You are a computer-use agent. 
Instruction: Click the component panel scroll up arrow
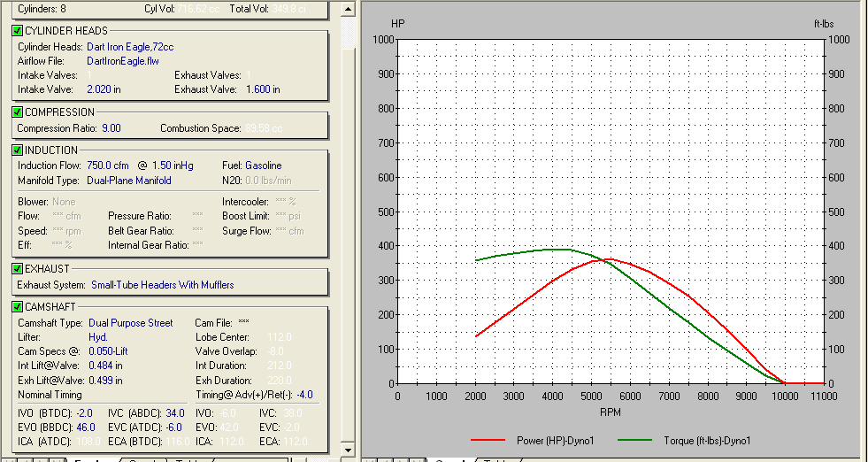(x=350, y=7)
